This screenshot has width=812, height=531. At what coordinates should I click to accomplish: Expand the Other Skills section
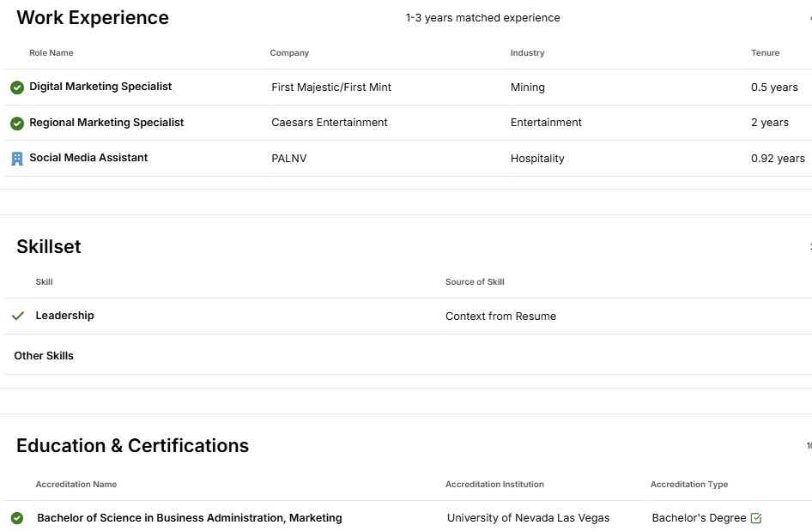click(x=44, y=355)
